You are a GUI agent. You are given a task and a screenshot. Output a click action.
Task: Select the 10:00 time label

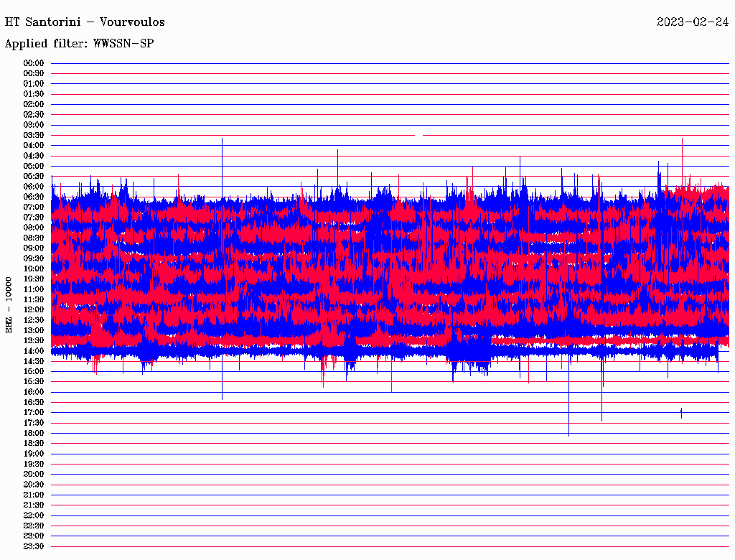tap(34, 269)
